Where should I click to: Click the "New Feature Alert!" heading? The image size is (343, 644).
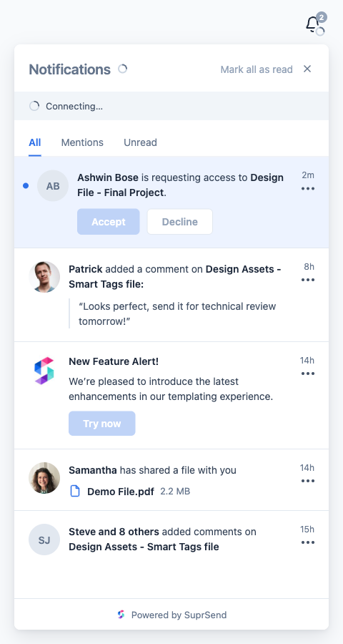(114, 361)
